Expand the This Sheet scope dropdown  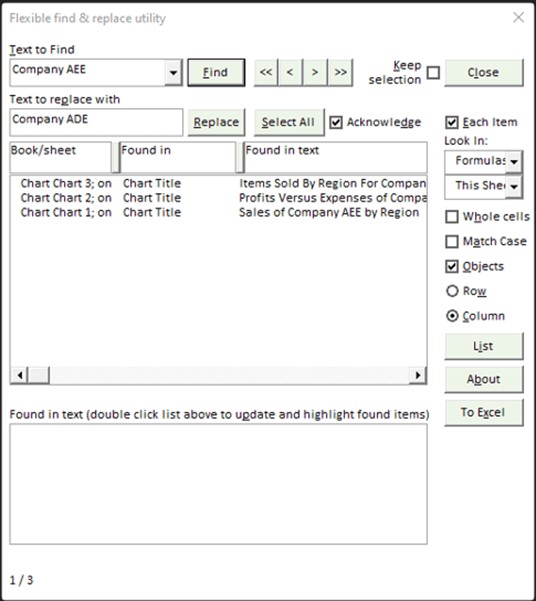coord(514,187)
